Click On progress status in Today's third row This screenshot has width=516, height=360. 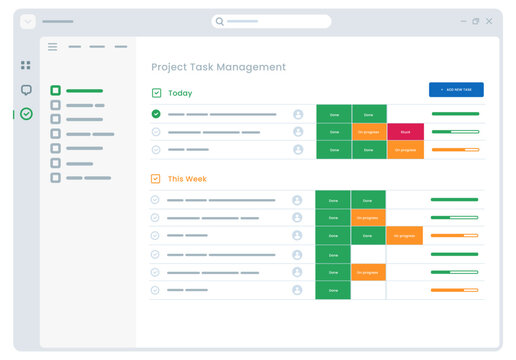coord(405,150)
